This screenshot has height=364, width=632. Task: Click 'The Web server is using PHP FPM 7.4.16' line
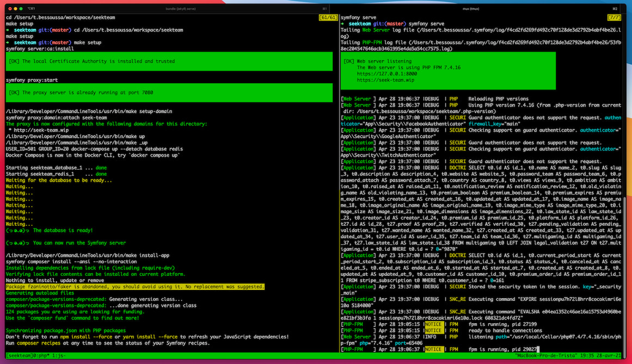pos(409,67)
